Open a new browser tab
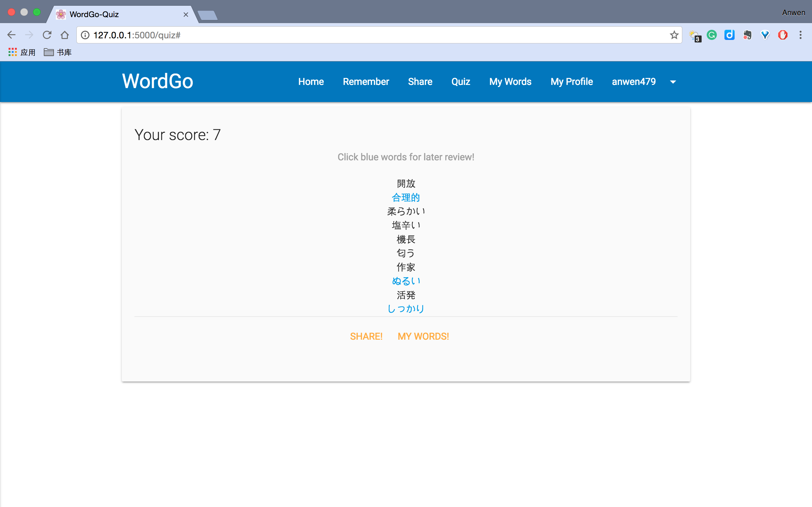Image resolution: width=812 pixels, height=507 pixels. click(208, 16)
